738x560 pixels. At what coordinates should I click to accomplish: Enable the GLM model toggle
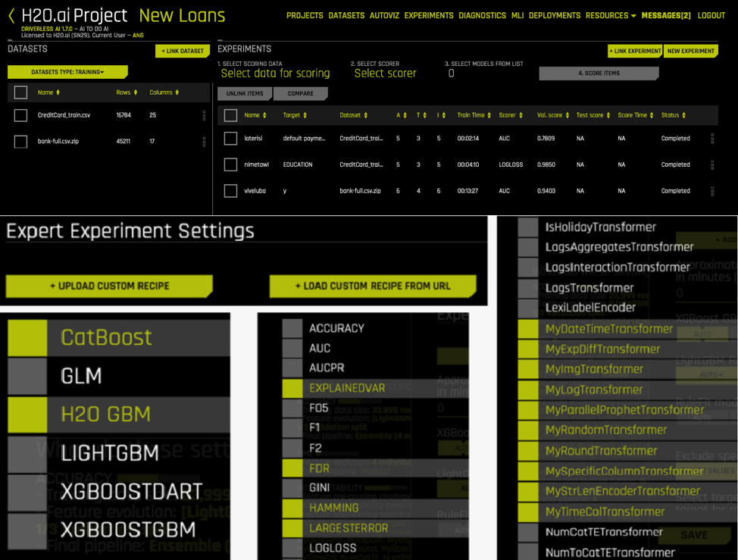click(x=27, y=376)
